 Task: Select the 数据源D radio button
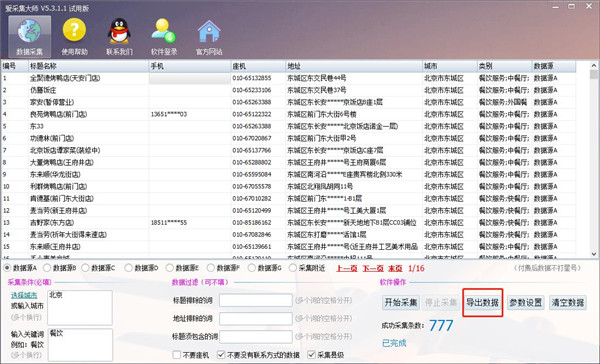tap(129, 268)
